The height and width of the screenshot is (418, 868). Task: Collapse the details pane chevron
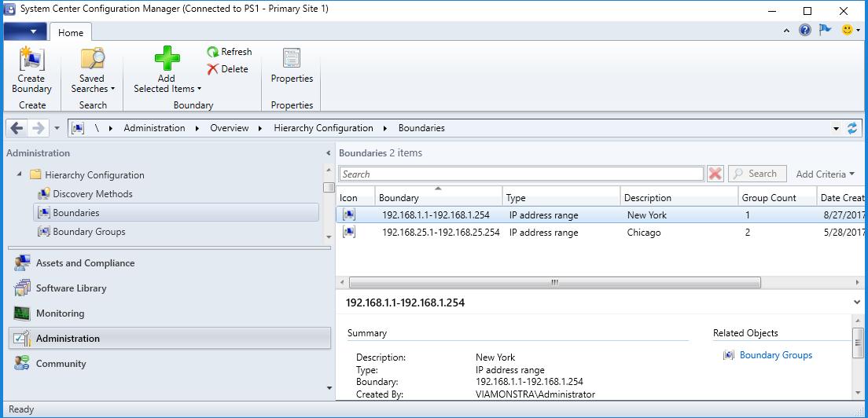click(x=858, y=302)
